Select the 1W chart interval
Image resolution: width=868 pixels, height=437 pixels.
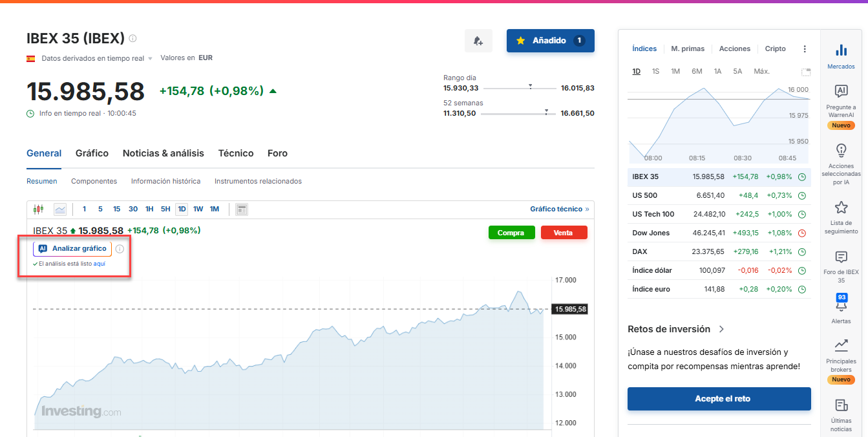(x=198, y=209)
